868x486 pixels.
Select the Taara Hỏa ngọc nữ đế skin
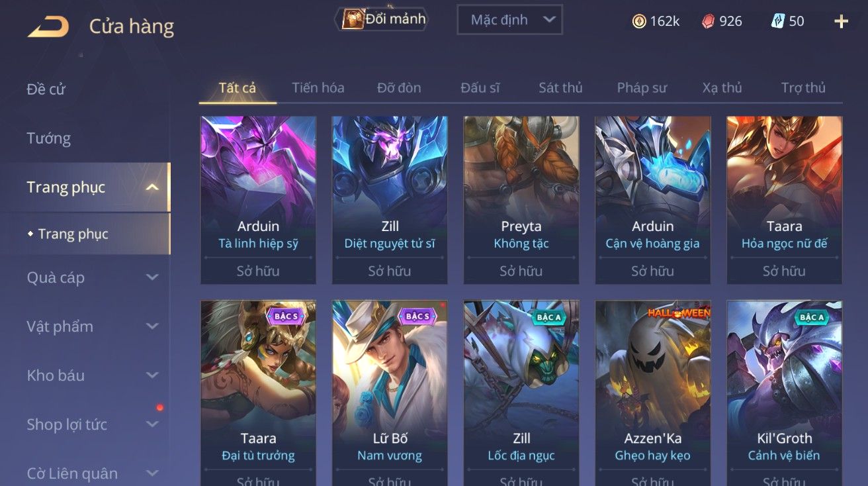tap(784, 200)
